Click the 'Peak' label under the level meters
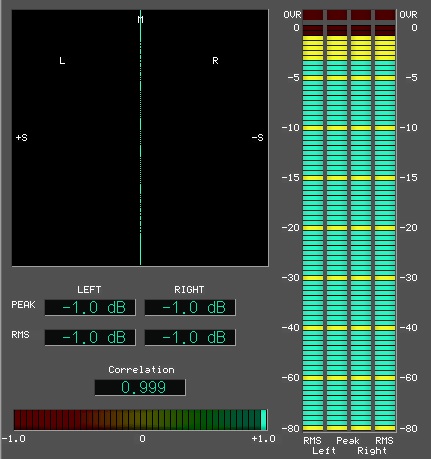431x459 pixels. click(348, 441)
